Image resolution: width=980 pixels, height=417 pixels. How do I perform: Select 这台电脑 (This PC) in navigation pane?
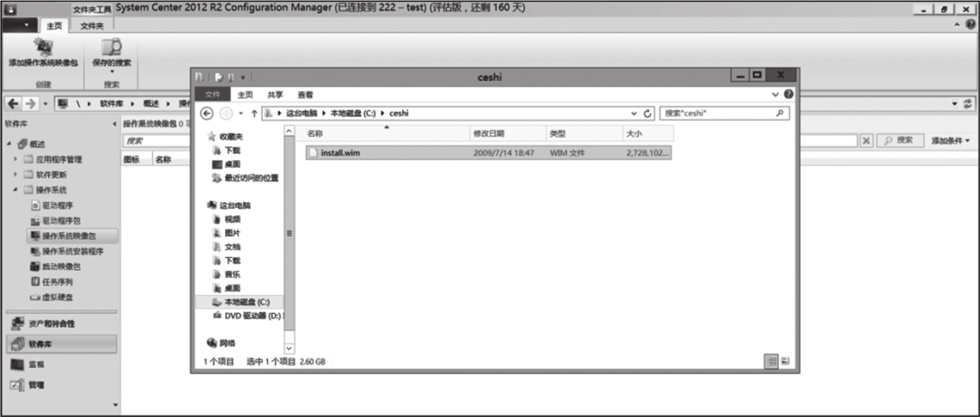point(228,205)
